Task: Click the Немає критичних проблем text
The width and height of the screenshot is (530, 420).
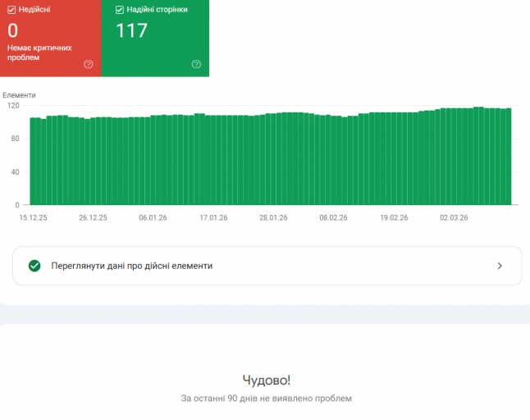Action: pos(39,52)
